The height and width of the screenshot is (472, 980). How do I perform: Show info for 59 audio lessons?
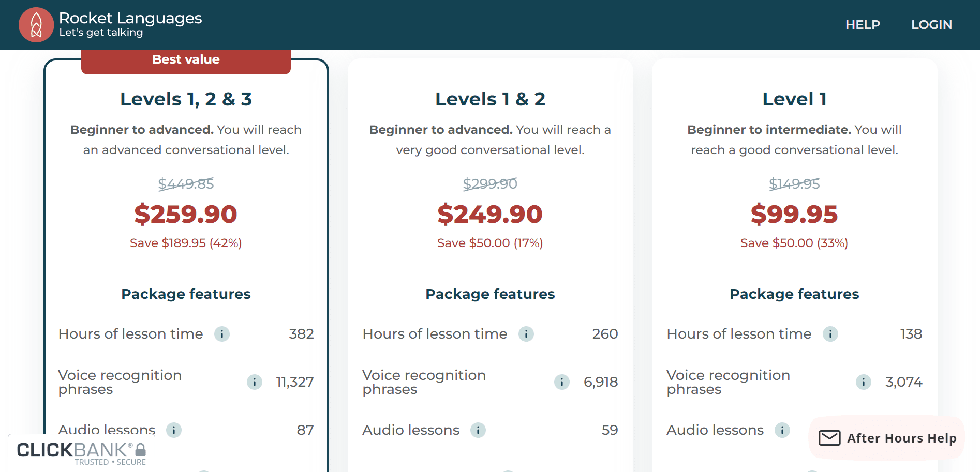(478, 430)
